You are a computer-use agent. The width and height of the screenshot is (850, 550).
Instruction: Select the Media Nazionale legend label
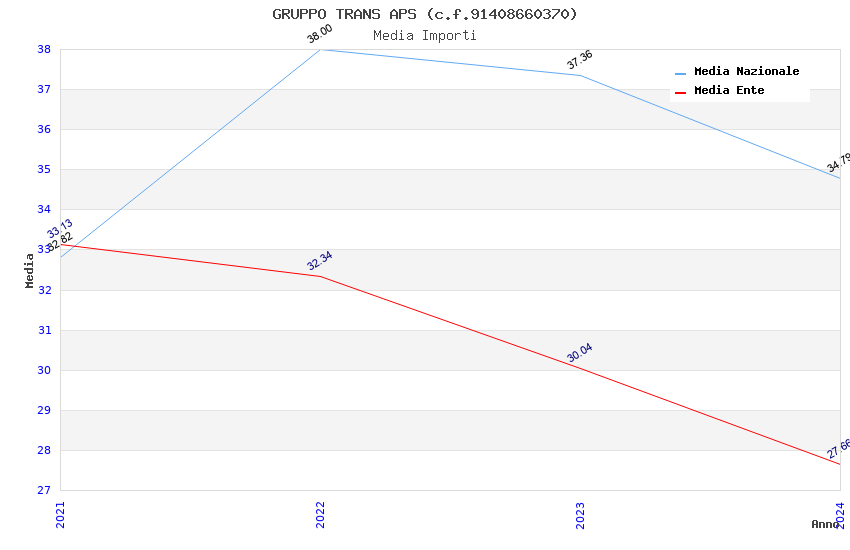click(x=746, y=72)
